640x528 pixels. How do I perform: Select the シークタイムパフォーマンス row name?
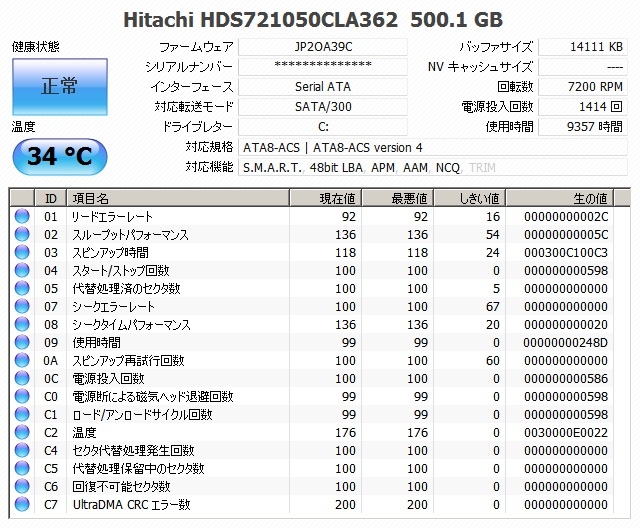(x=131, y=324)
